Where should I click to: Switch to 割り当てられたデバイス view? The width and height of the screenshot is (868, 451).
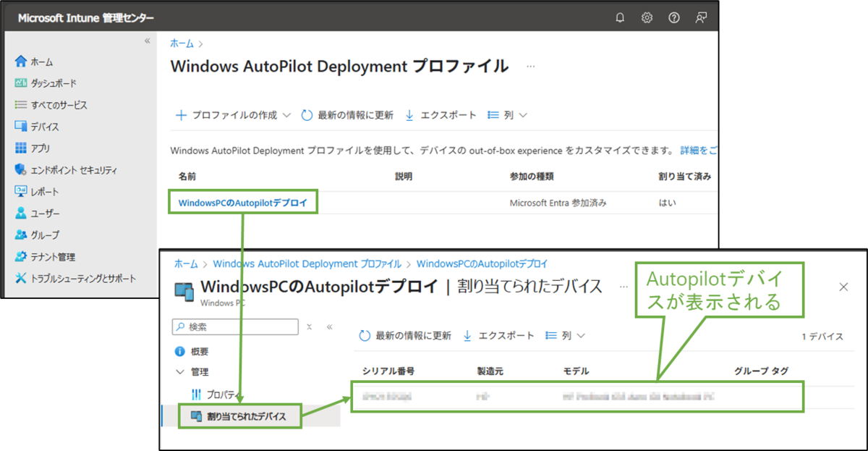coord(246,416)
